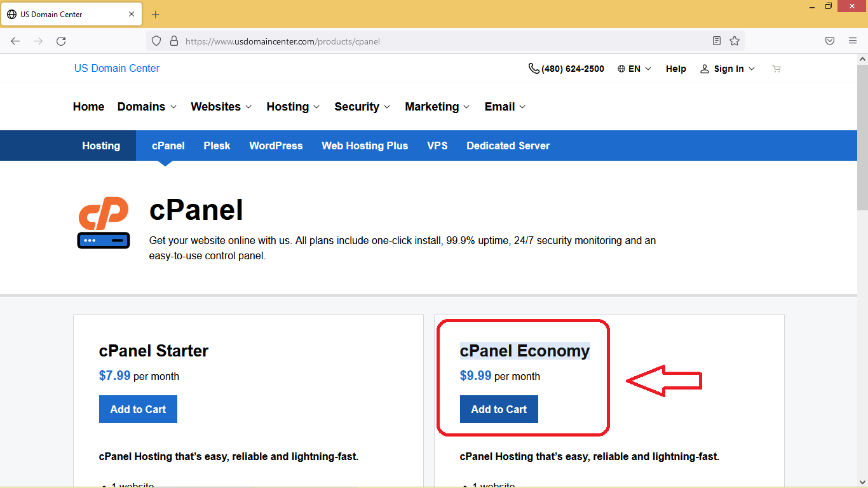The width and height of the screenshot is (868, 488).
Task: Open the Firefox hamburger menu
Action: click(x=853, y=41)
